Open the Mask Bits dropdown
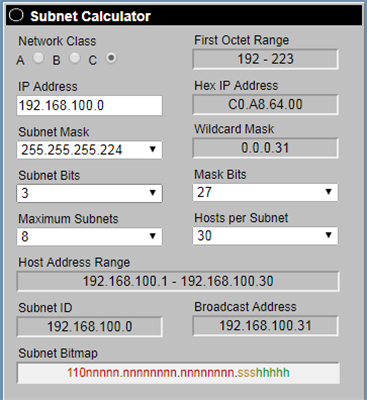 (265, 192)
